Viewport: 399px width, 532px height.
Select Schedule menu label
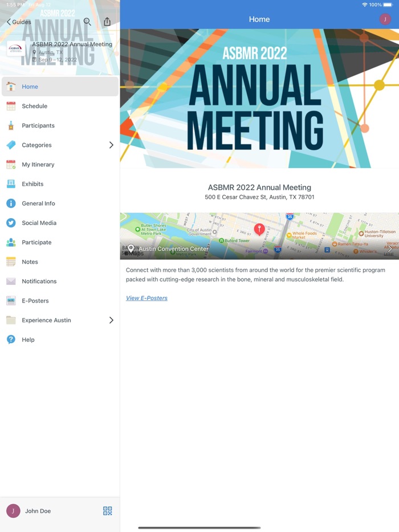35,106
